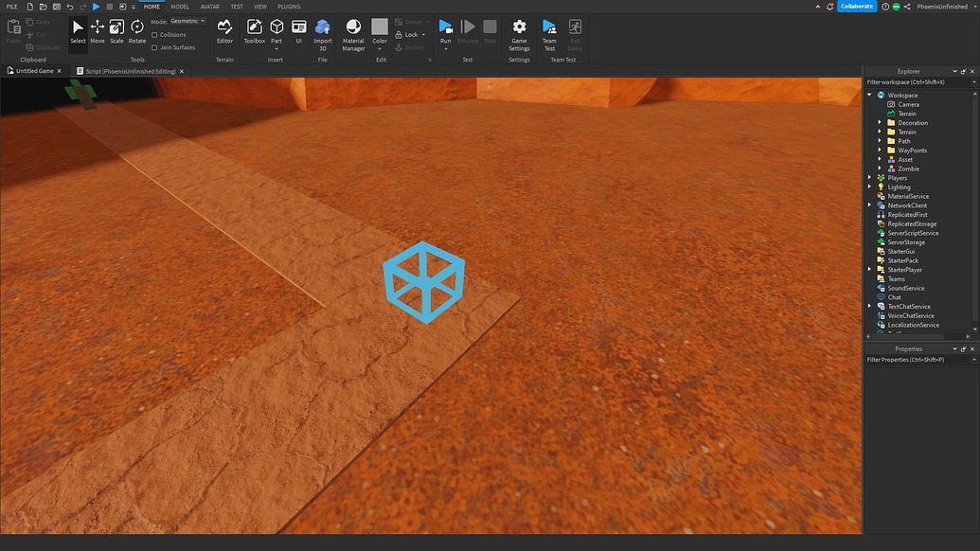Open the Properties panel options chevron
Viewport: 980px width, 551px height.
(954, 349)
